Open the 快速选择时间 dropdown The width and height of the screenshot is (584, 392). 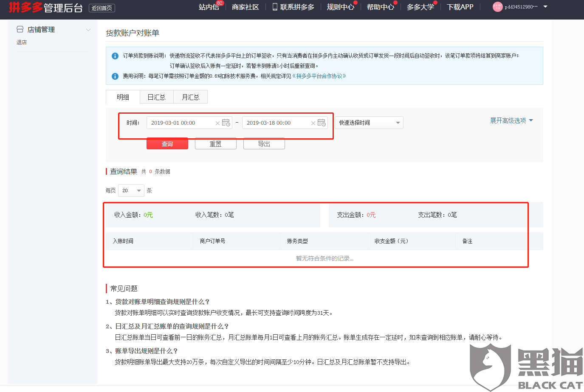(x=369, y=123)
